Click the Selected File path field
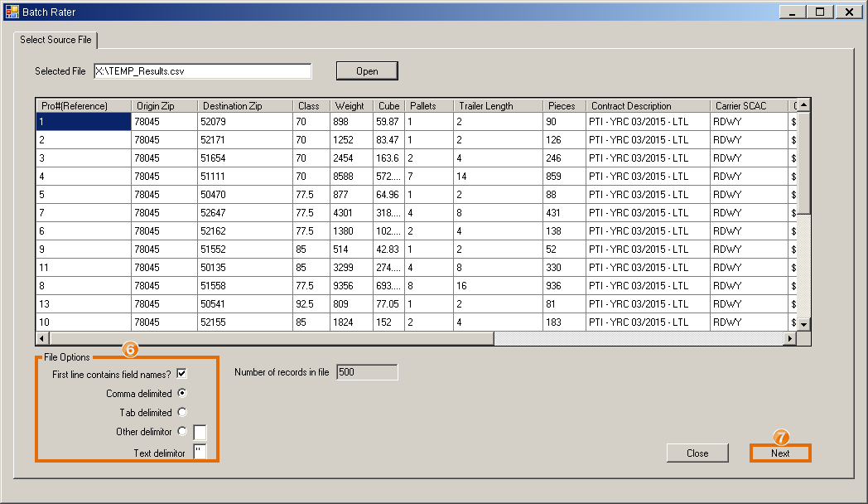868x504 pixels. click(203, 71)
